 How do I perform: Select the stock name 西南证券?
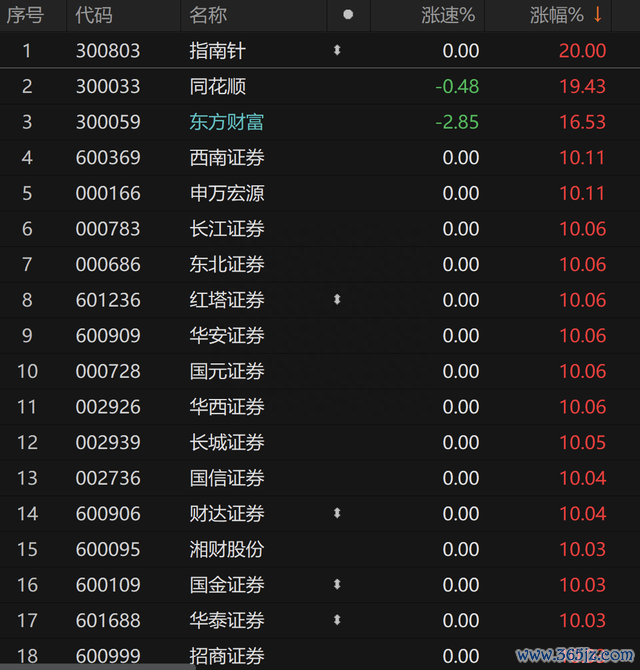coord(227,158)
